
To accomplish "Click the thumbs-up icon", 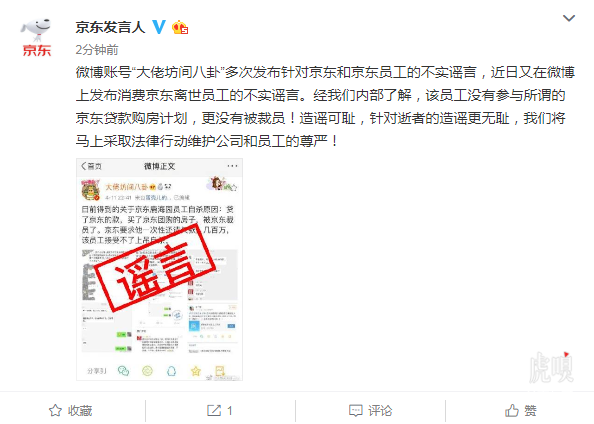I will [x=512, y=410].
